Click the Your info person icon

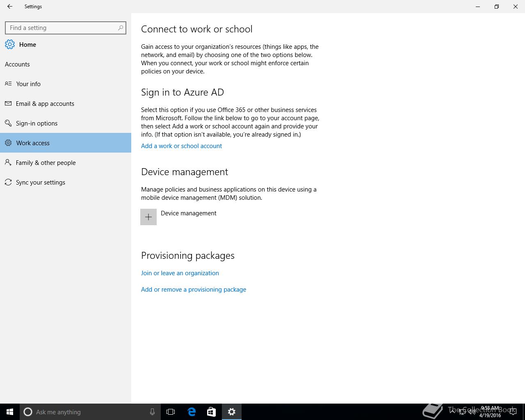click(x=8, y=84)
